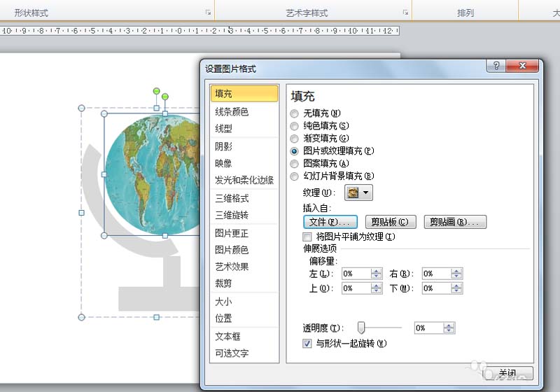This screenshot has width=560, height=392.
Task: Open the 大小 category
Action: [x=244, y=302]
